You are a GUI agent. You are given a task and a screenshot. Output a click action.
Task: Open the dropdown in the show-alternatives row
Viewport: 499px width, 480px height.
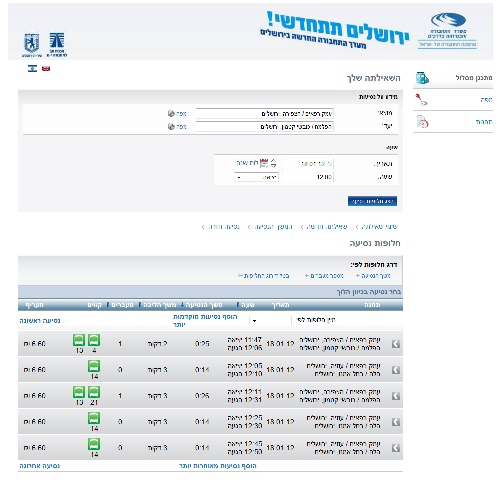[254, 321]
